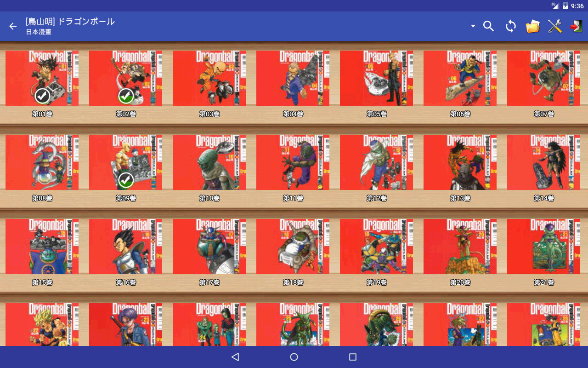Click the 第10巻 label

click(209, 198)
